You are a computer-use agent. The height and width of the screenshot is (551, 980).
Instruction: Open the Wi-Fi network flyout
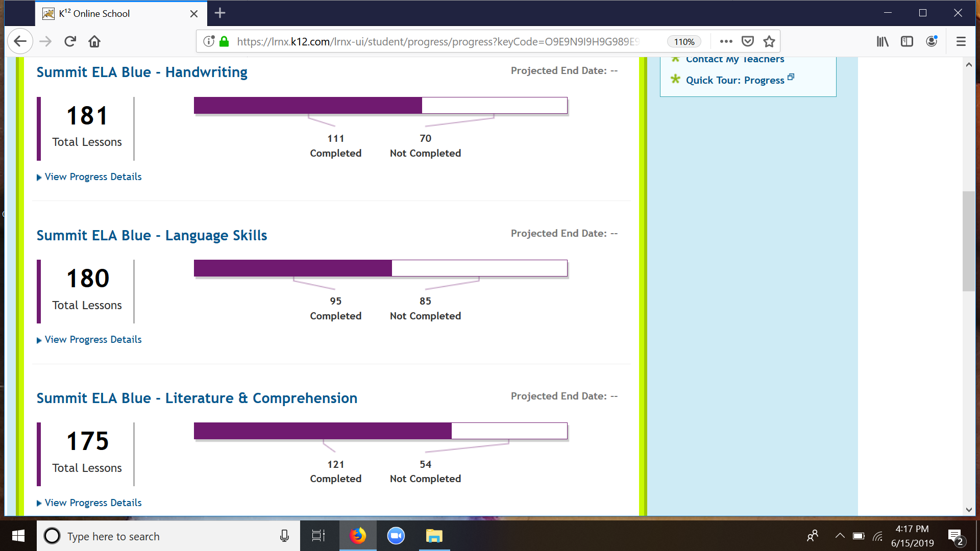coord(878,536)
